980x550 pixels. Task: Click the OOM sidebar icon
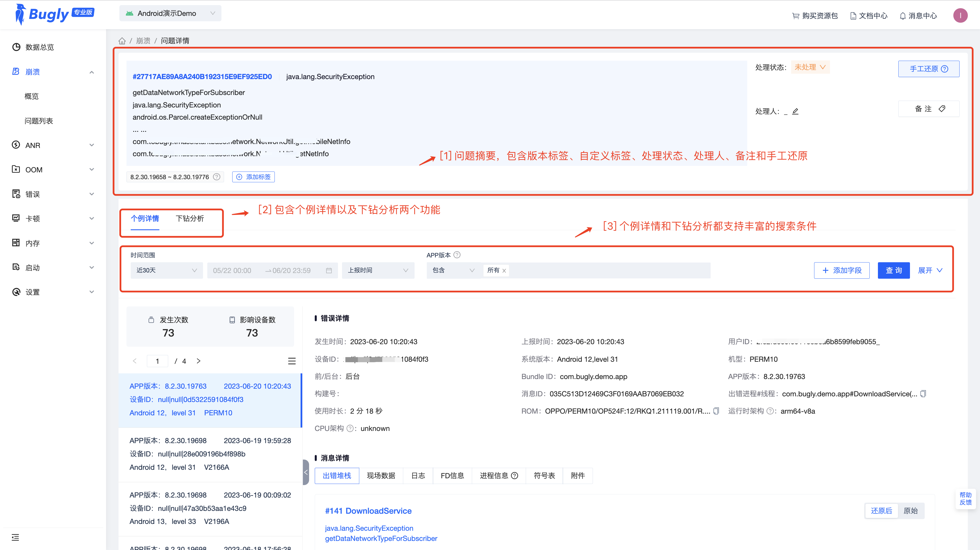[16, 169]
